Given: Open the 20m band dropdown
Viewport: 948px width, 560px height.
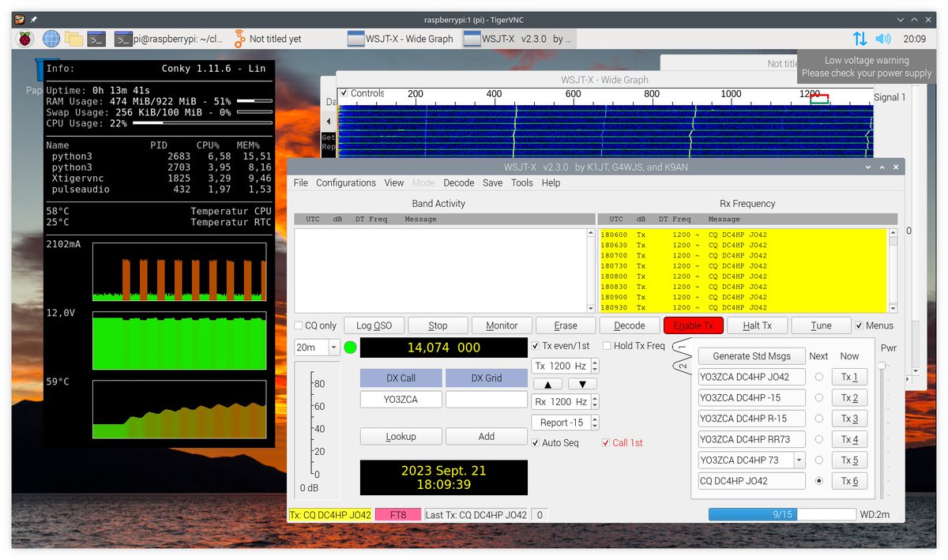Looking at the screenshot, I should pos(333,348).
